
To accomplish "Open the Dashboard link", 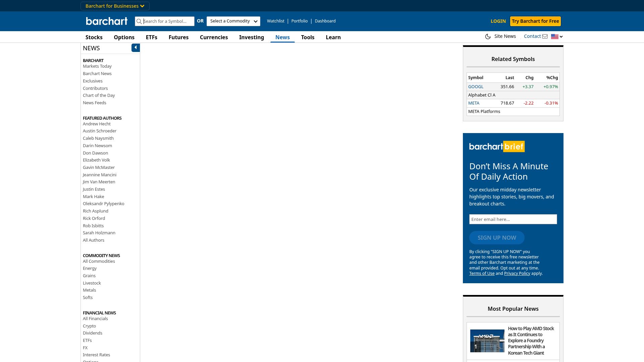I will click(x=325, y=21).
